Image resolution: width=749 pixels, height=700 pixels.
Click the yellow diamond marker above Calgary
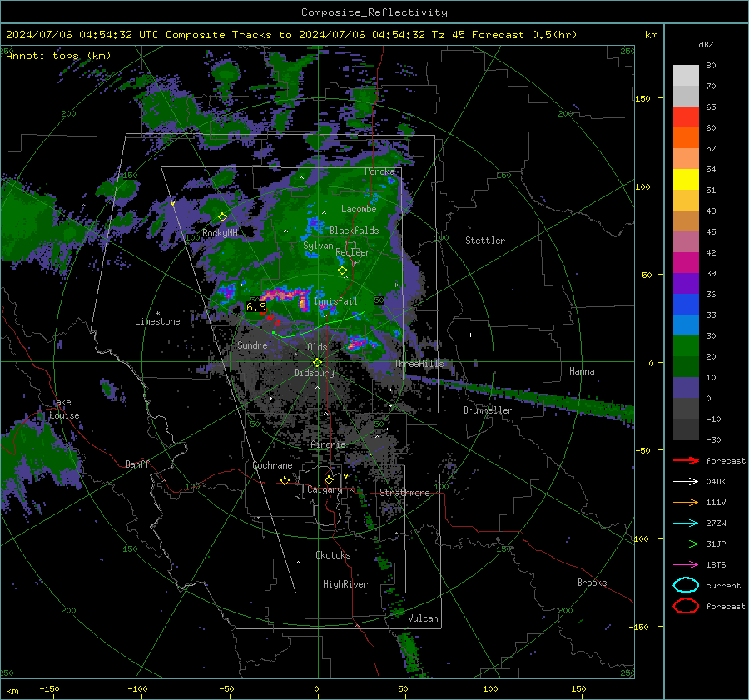329,479
